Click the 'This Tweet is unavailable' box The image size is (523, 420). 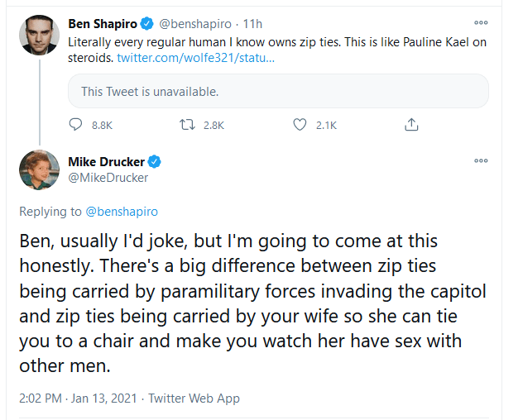278,91
